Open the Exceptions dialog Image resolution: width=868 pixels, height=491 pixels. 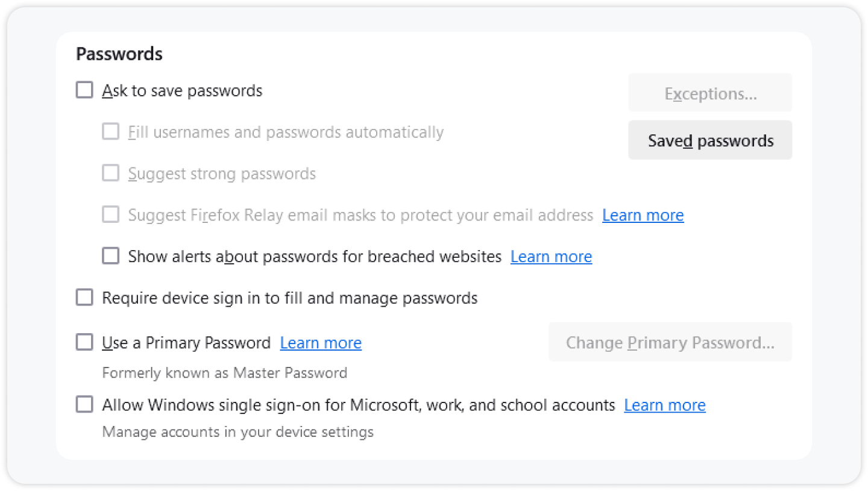709,93
